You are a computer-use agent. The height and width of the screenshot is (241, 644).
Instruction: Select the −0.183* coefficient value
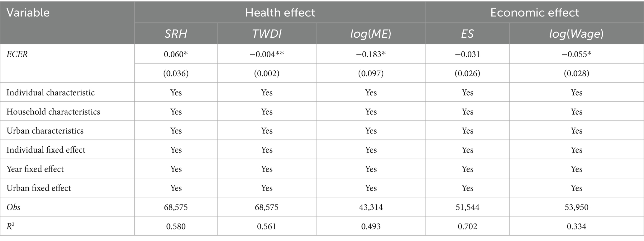(x=371, y=54)
